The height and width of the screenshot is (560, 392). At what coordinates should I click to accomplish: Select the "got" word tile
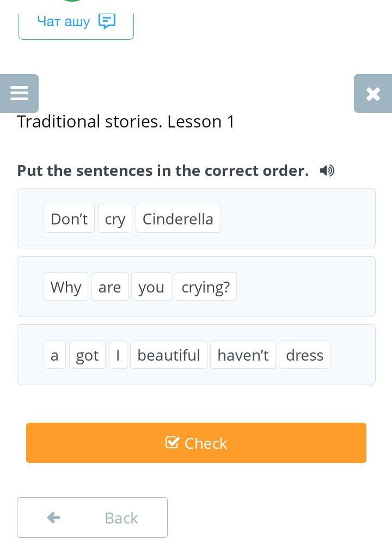point(87,355)
